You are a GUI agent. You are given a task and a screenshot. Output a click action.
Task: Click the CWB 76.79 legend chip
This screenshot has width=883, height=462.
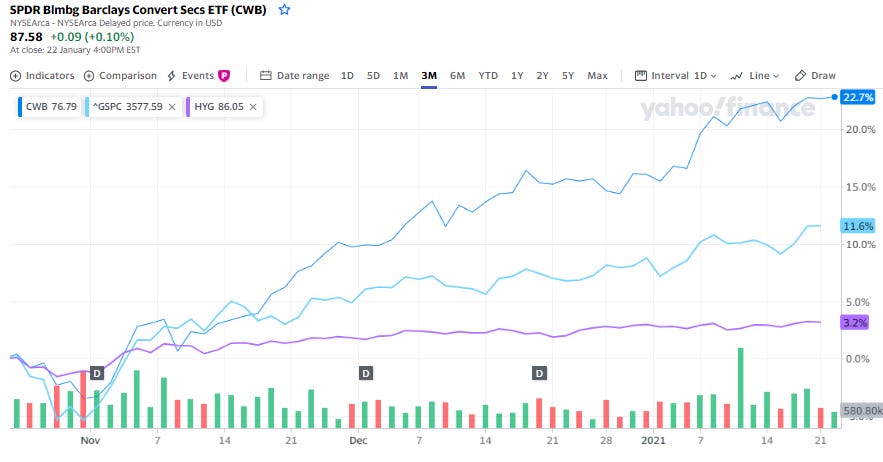point(50,106)
